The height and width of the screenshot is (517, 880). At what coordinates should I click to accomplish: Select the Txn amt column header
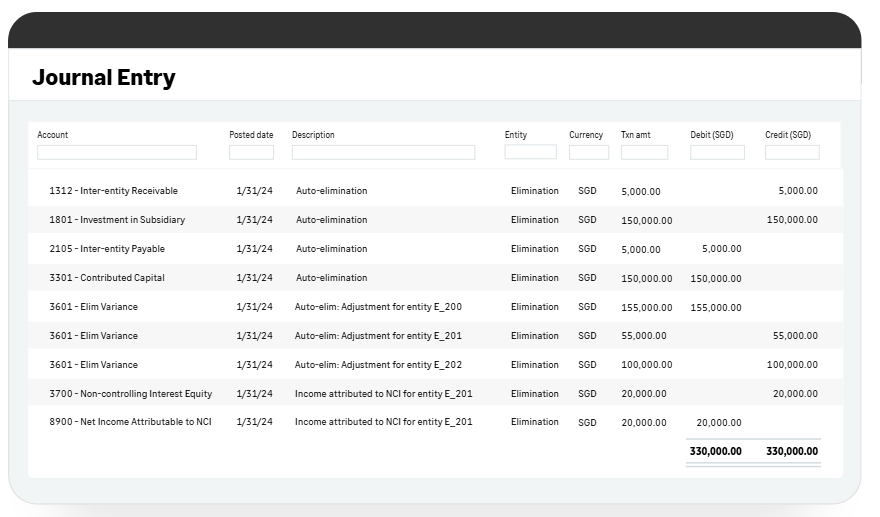[635, 135]
